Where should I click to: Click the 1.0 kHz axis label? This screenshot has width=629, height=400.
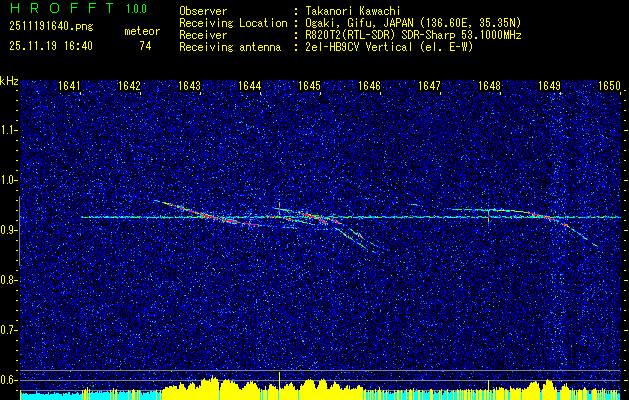(x=8, y=181)
